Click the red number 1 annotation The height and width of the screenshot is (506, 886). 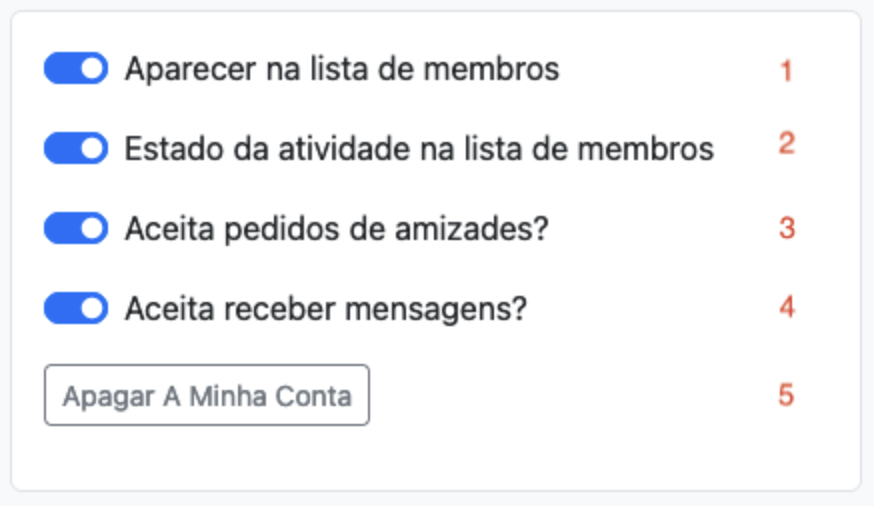(786, 71)
